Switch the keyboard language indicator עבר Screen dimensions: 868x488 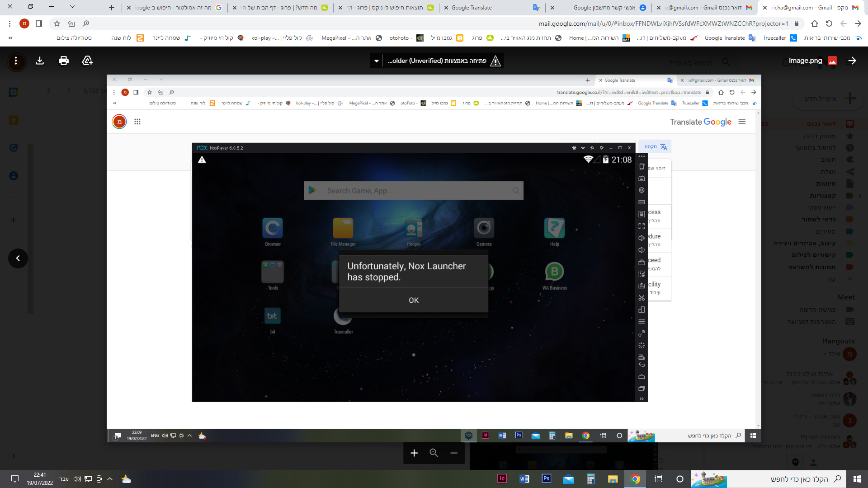click(x=64, y=479)
